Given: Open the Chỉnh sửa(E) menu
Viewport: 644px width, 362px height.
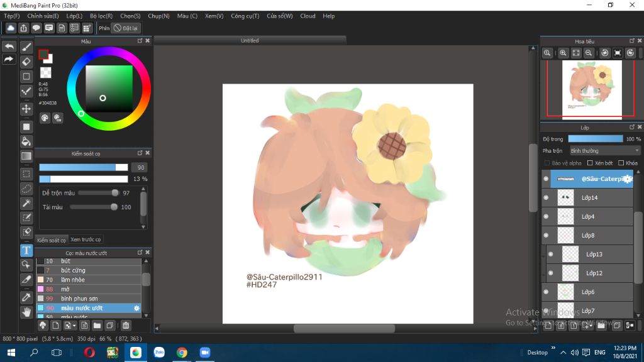Looking at the screenshot, I should (43, 16).
